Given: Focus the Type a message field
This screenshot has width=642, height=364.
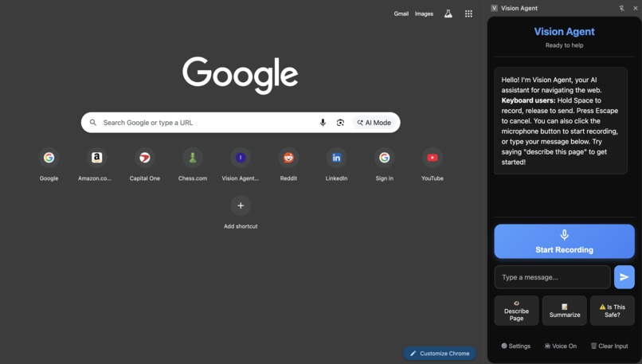Looking at the screenshot, I should pyautogui.click(x=552, y=277).
